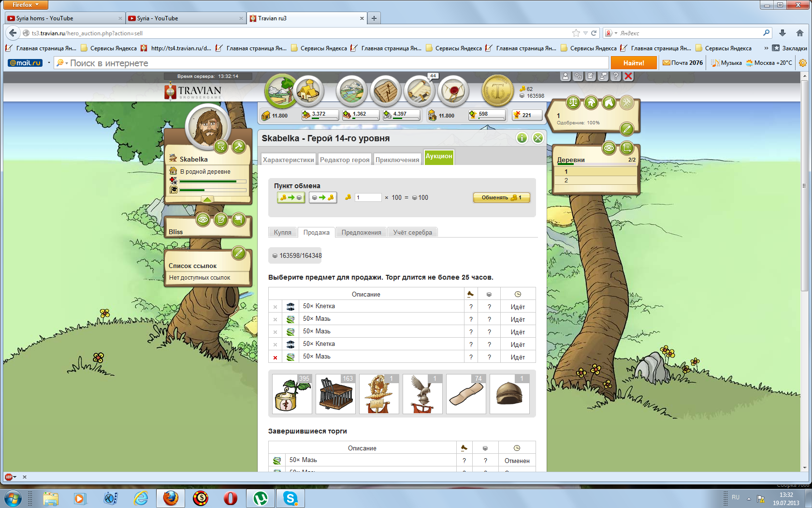This screenshot has height=508, width=812.
Task: Reload the page with refresh icon
Action: pos(594,33)
